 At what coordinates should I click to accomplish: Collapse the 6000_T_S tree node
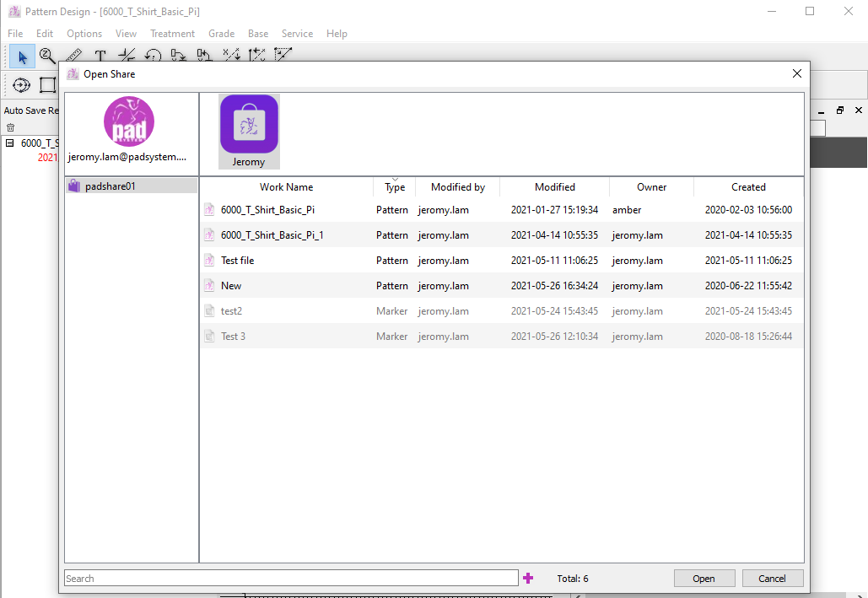pos(10,143)
